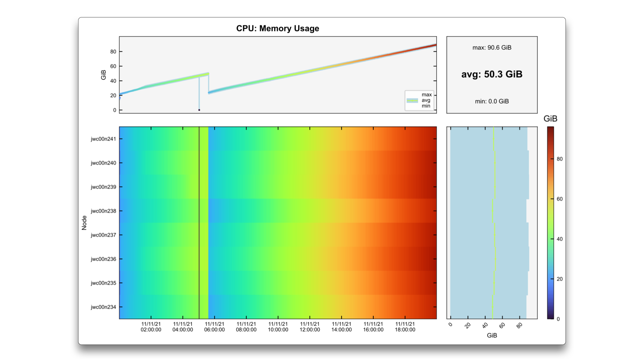Click the jwc00n238 node label
644x362 pixels.
[x=103, y=211]
